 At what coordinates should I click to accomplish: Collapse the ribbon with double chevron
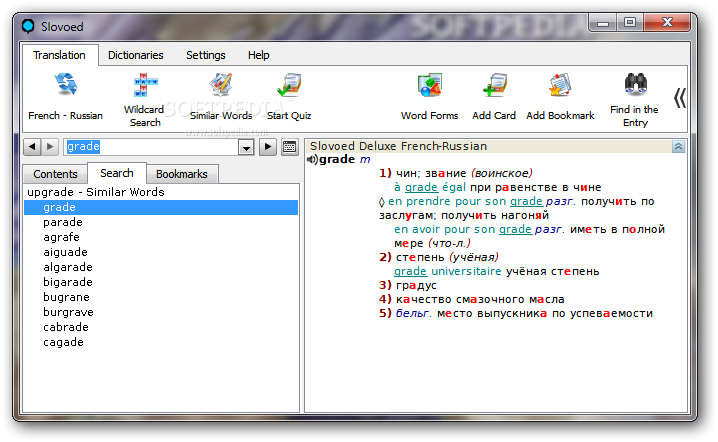(x=680, y=98)
